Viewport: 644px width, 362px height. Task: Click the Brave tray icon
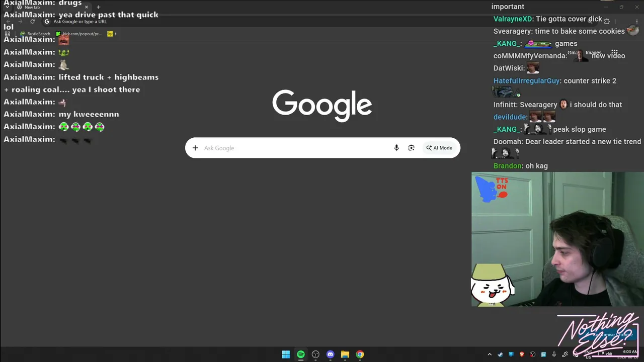pos(522,354)
